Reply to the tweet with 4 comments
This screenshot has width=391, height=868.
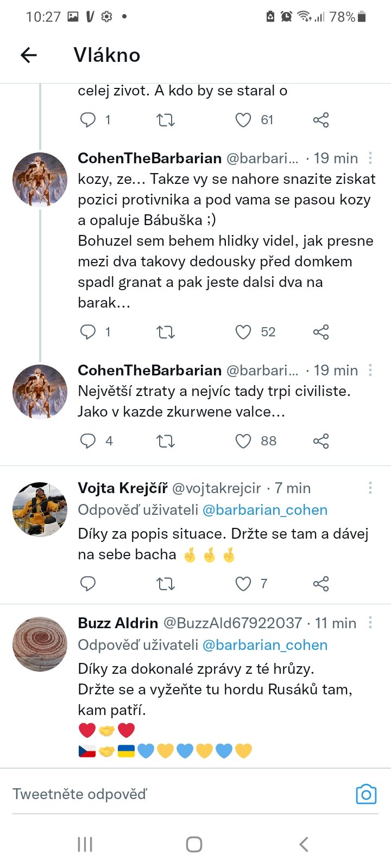pyautogui.click(x=88, y=441)
